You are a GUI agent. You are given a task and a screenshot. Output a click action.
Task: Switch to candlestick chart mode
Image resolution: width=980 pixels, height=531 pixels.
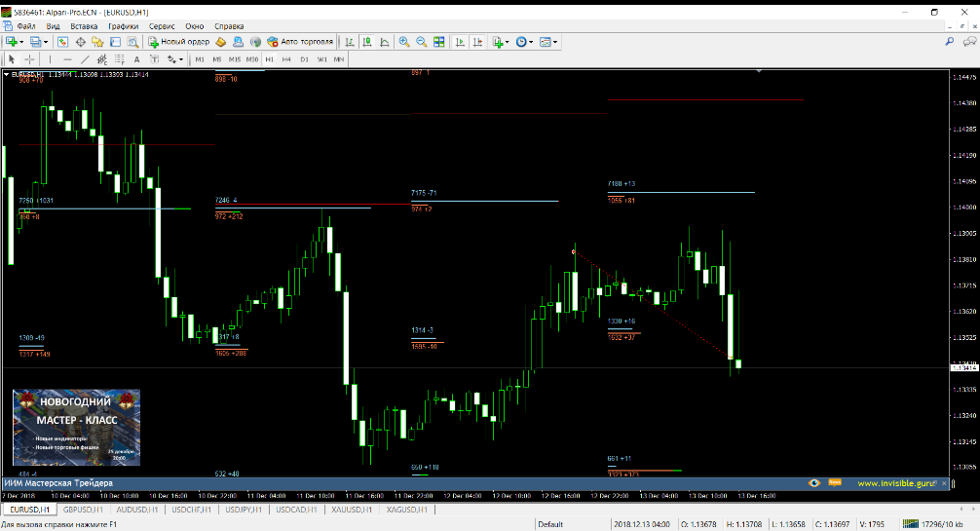(x=367, y=42)
